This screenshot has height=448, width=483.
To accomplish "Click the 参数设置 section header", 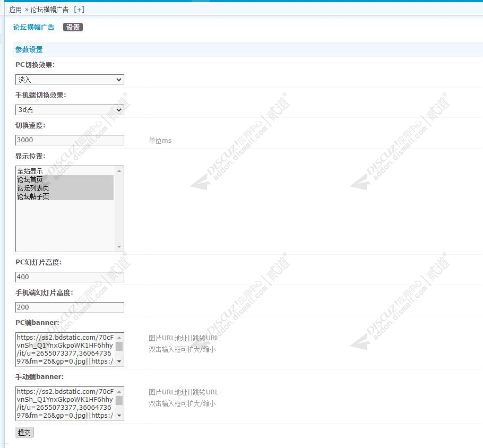I will (29, 49).
